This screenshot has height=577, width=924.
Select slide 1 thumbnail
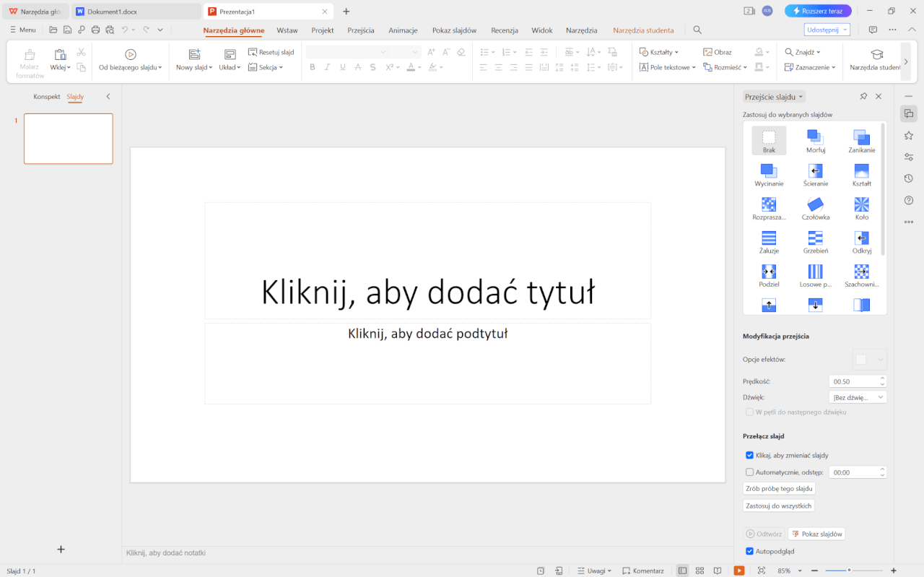pyautogui.click(x=69, y=139)
